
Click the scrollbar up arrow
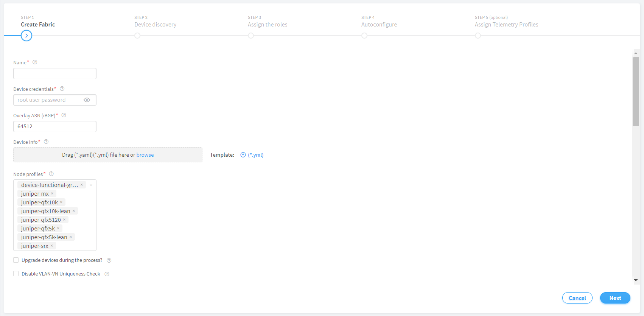[636, 53]
